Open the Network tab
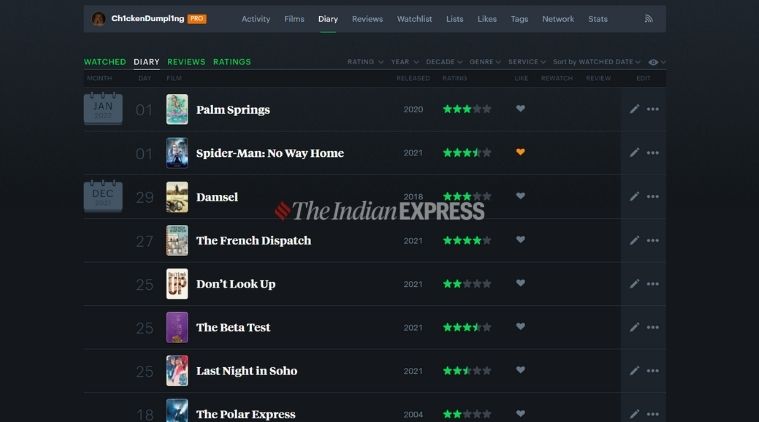 tap(558, 19)
